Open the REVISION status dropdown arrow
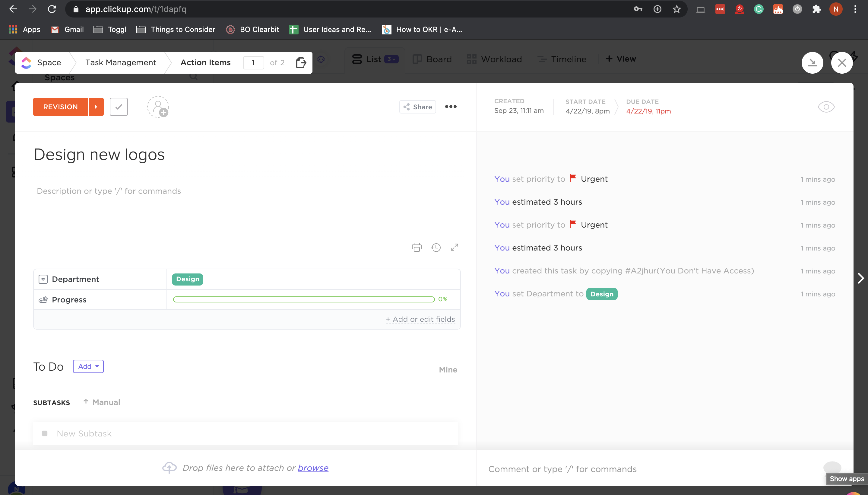The image size is (868, 495). point(96,107)
